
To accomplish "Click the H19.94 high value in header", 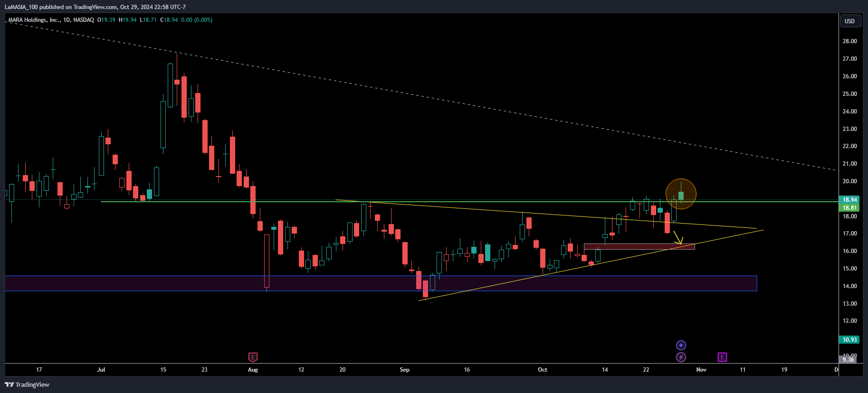I will [127, 20].
